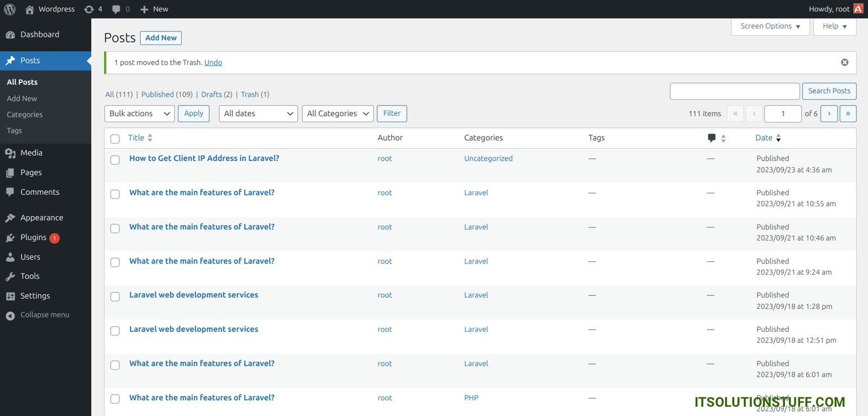Select first Laravel web development services checkbox
Image resolution: width=868 pixels, height=416 pixels.
pos(115,297)
